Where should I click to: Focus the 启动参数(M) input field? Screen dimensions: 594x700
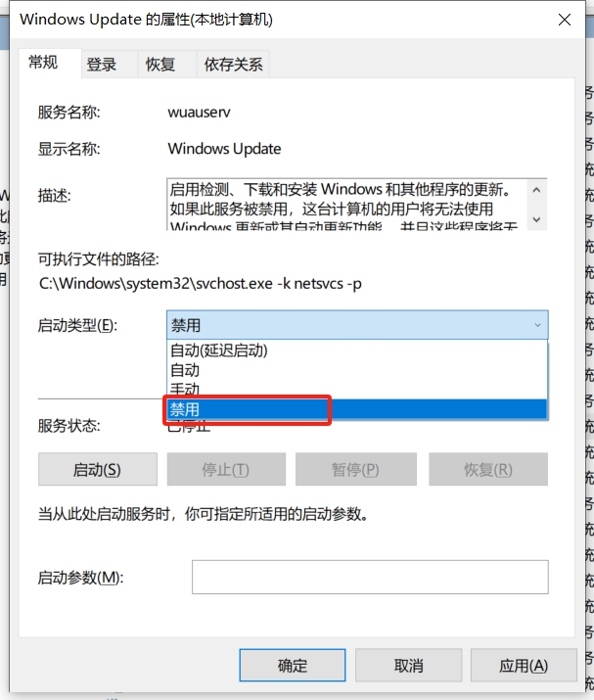point(370,577)
